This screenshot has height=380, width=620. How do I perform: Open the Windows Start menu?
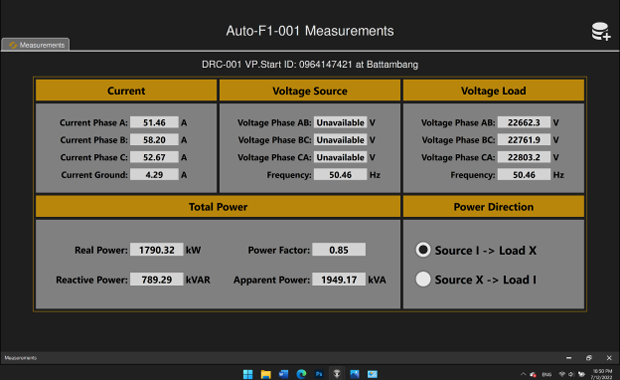pyautogui.click(x=248, y=374)
